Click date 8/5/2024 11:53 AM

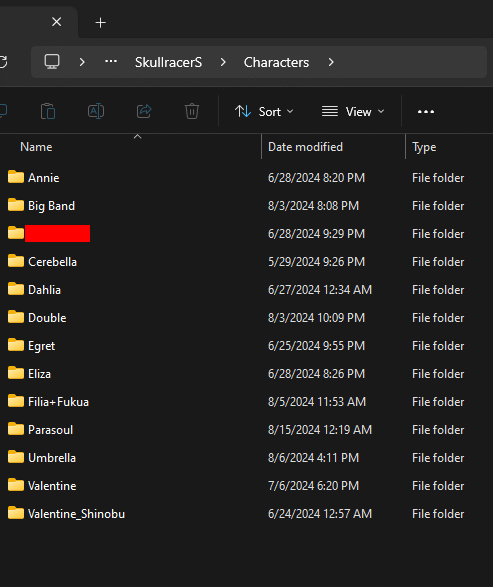click(317, 402)
